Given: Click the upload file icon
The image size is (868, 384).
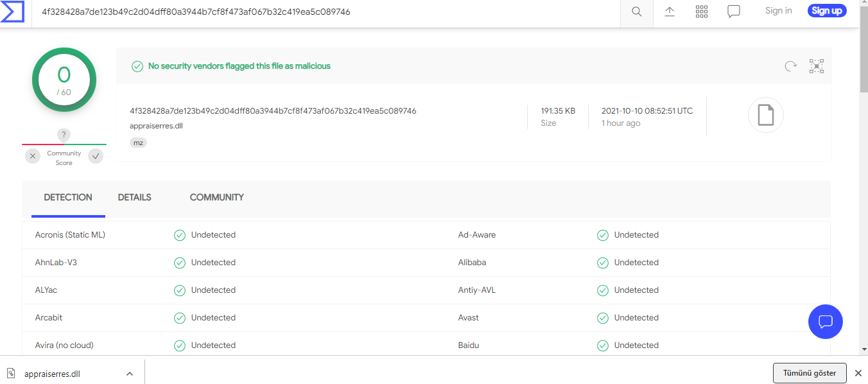Looking at the screenshot, I should (670, 12).
